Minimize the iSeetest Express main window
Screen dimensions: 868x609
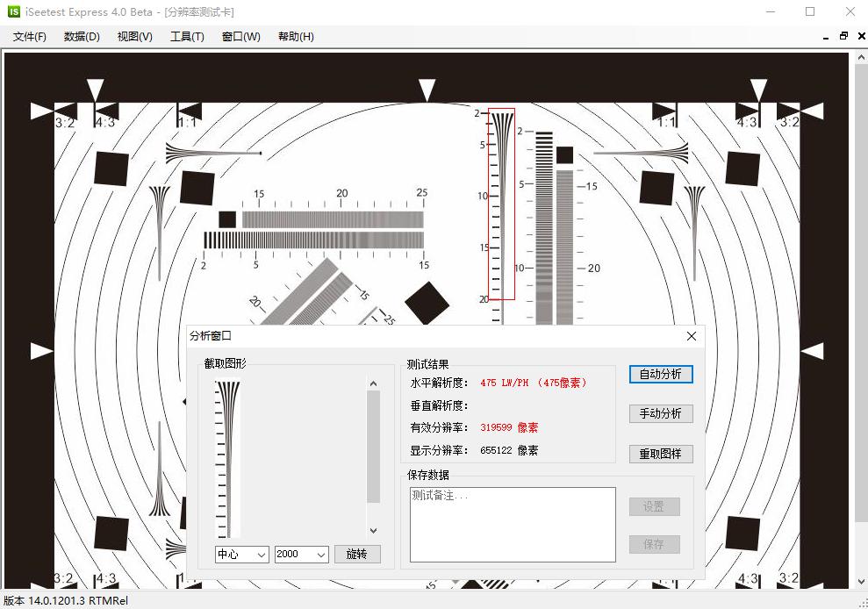tap(771, 11)
